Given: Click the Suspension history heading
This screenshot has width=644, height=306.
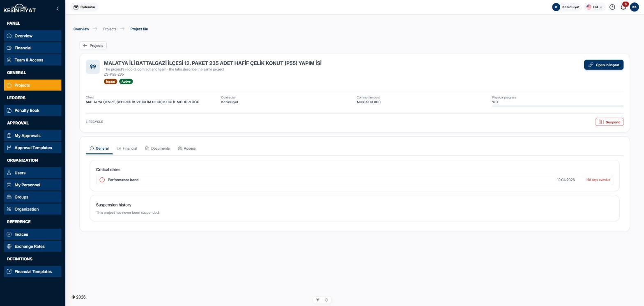Looking at the screenshot, I should [x=114, y=205].
